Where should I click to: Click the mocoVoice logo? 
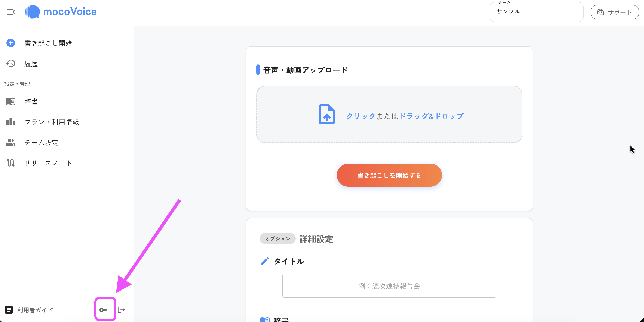coord(61,12)
